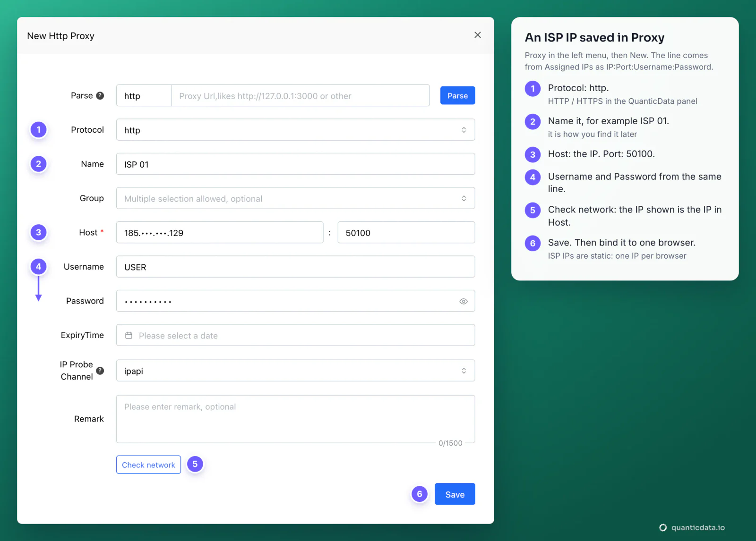Click the http prefix in Parse row
This screenshot has width=756, height=541.
click(144, 96)
